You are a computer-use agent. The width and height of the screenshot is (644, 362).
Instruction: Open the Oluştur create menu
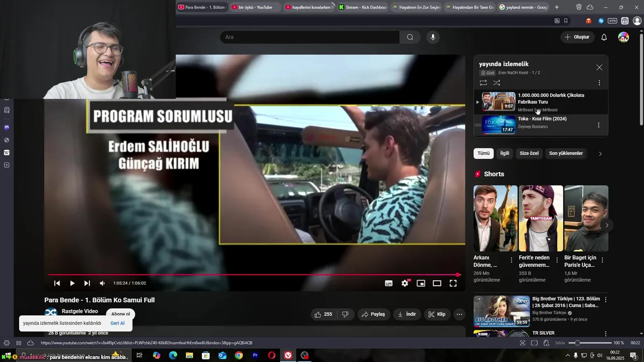577,37
